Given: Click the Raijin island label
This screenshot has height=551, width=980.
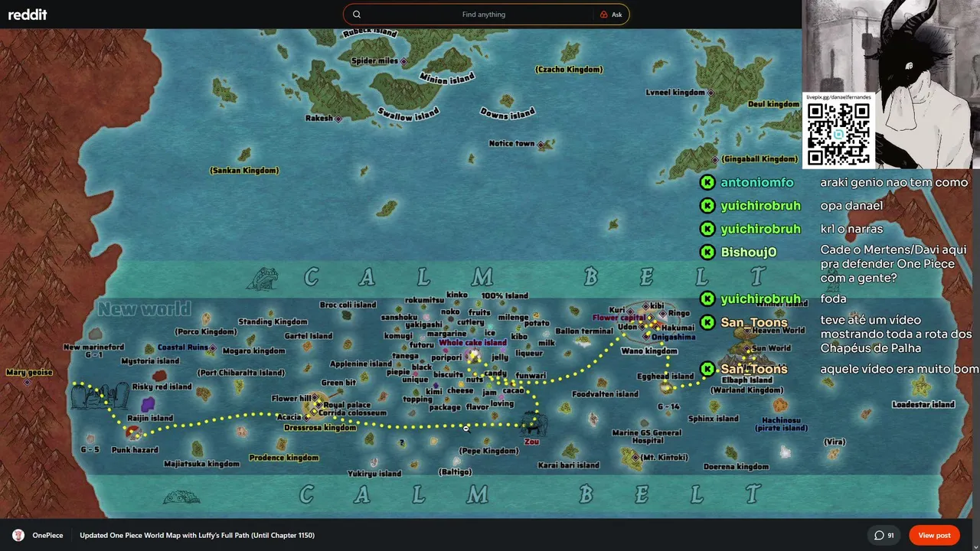Looking at the screenshot, I should coord(150,419).
